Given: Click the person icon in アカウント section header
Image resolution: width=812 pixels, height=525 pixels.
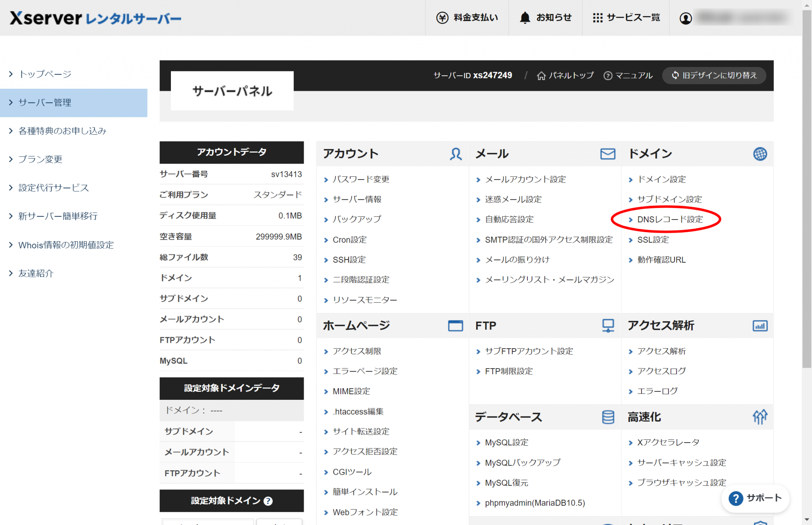Looking at the screenshot, I should pyautogui.click(x=456, y=154).
